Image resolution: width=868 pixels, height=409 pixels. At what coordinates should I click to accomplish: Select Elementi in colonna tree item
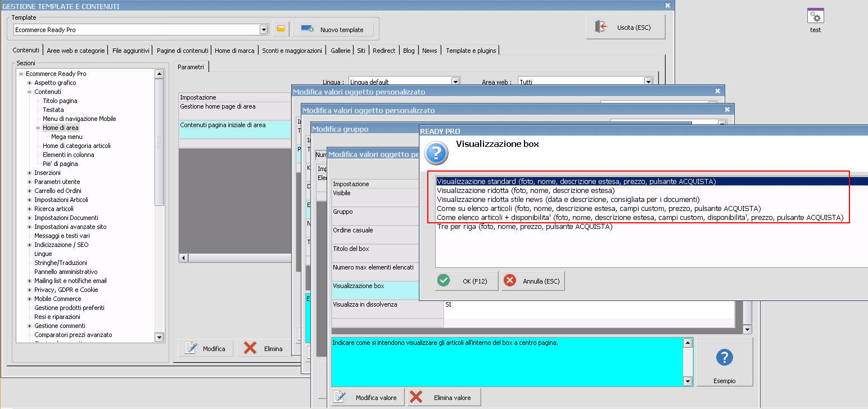(69, 155)
